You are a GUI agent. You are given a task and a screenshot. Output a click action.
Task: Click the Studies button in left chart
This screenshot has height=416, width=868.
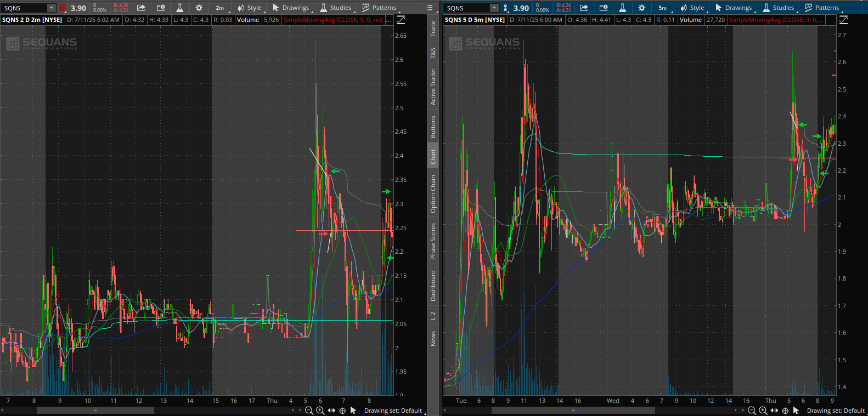[x=336, y=8]
